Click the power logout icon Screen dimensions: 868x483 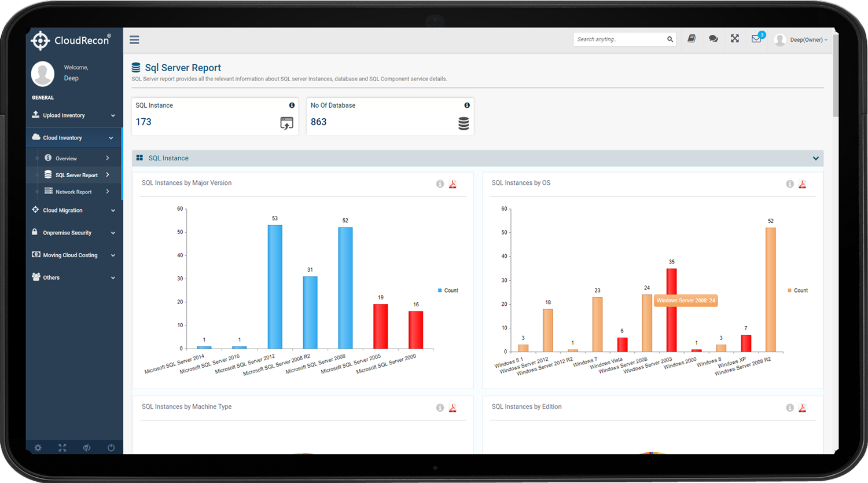[x=111, y=448]
